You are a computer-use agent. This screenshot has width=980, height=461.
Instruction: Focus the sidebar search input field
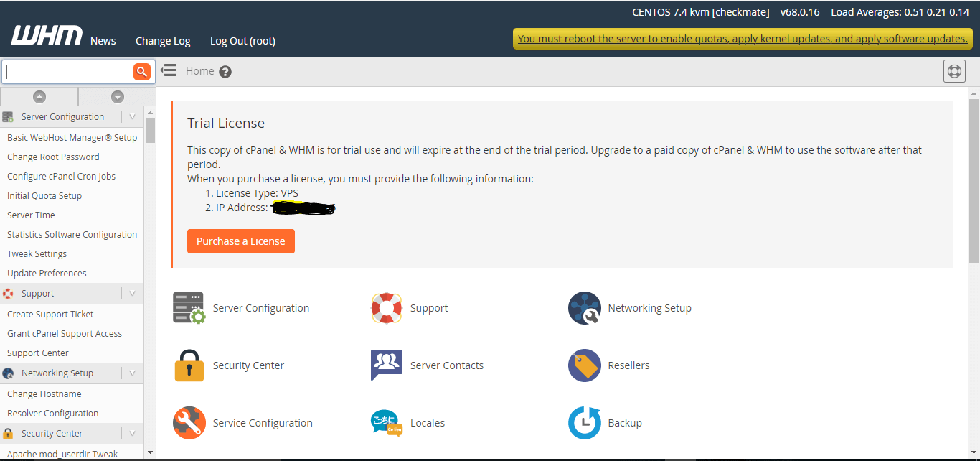[x=70, y=71]
